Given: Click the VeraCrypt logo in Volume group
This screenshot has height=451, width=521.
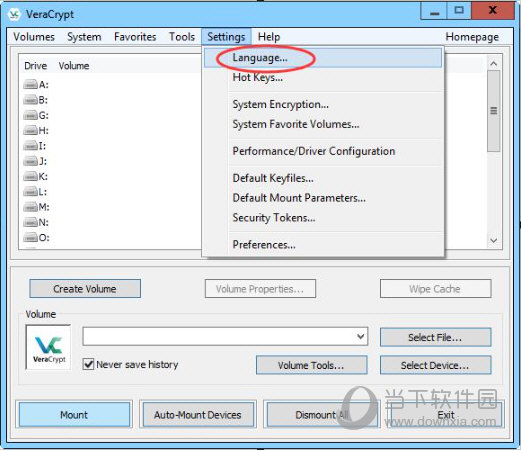Looking at the screenshot, I should pyautogui.click(x=49, y=347).
